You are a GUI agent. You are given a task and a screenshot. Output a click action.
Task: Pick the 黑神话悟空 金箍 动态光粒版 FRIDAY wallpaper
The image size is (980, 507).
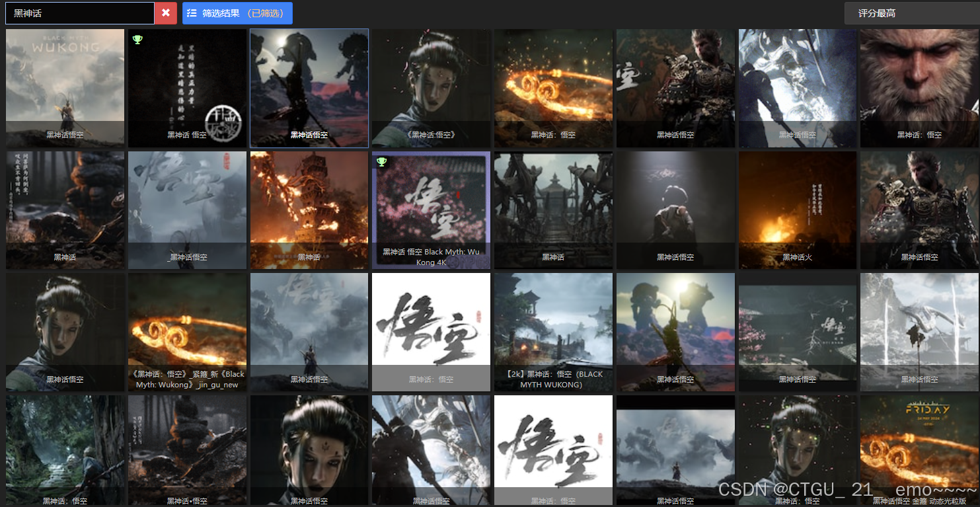click(x=919, y=451)
